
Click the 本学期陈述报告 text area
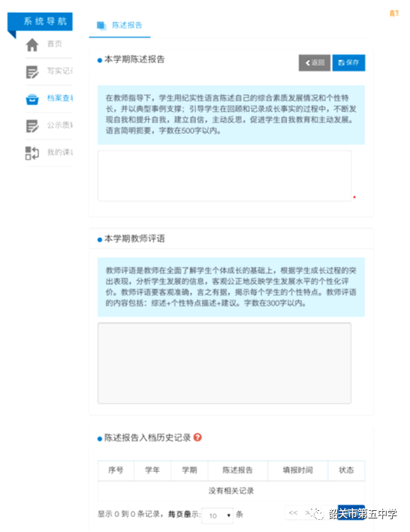tap(225, 176)
